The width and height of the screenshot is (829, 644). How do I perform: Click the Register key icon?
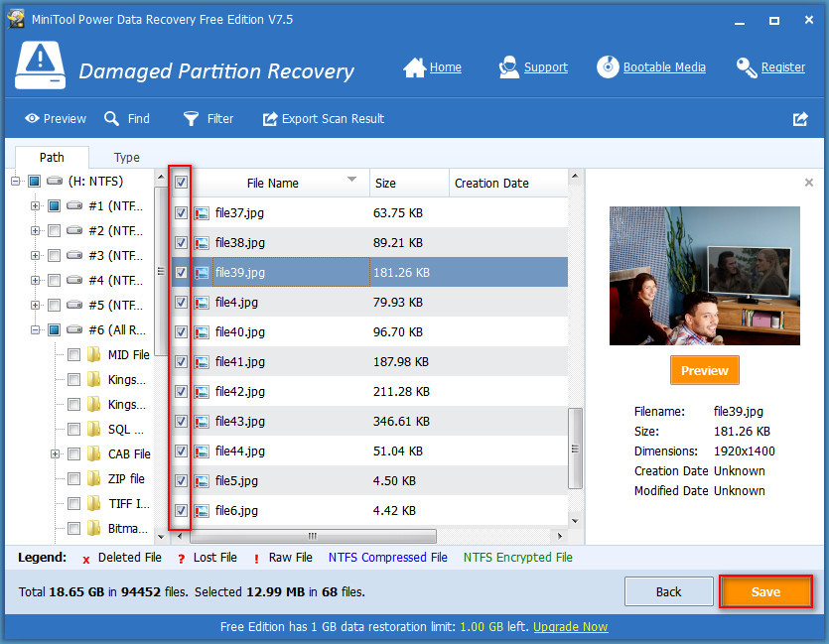point(747,67)
